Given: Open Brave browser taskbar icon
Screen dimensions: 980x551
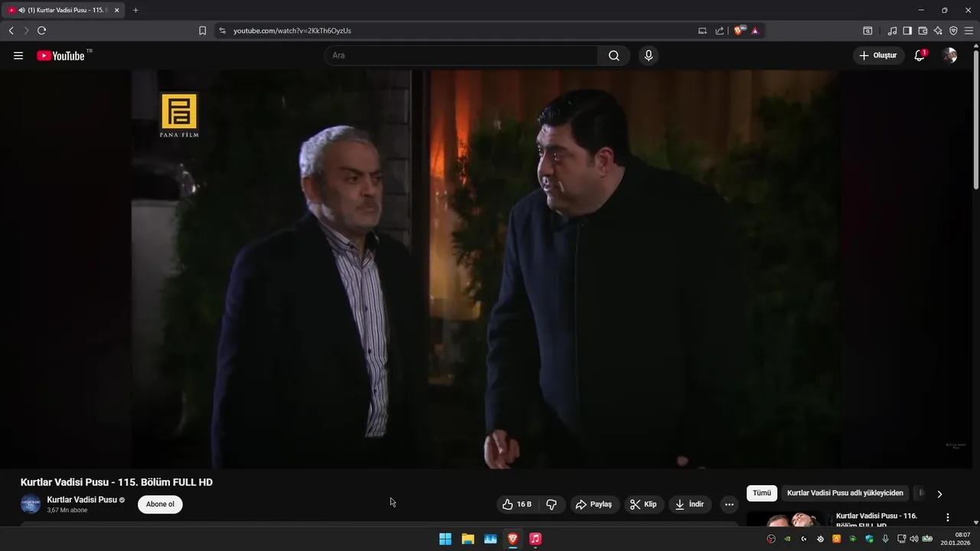Looking at the screenshot, I should click(513, 539).
